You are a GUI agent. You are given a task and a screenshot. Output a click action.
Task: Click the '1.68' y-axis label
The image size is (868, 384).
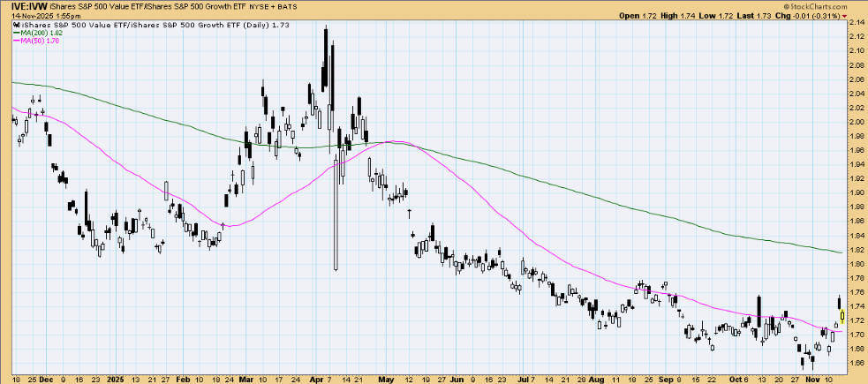(857, 349)
